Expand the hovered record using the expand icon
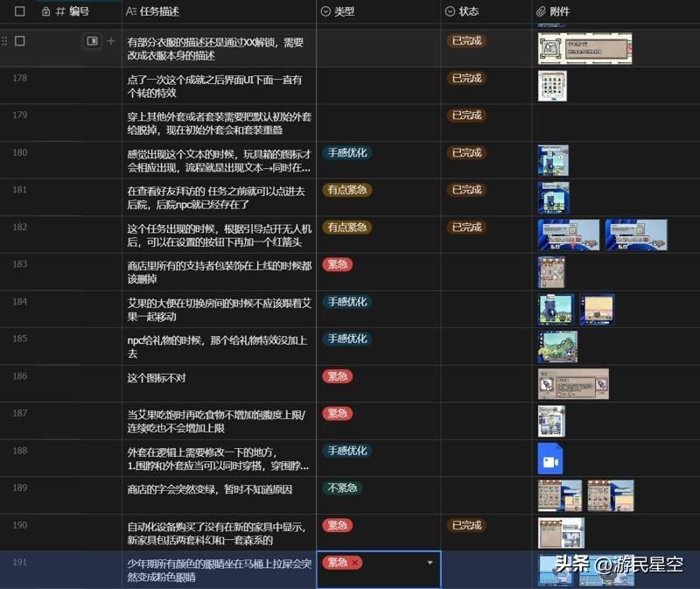This screenshot has width=700, height=589. tap(92, 41)
